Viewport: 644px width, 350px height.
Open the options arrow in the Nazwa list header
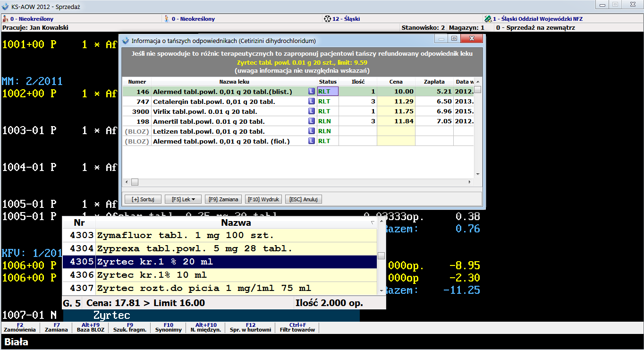click(x=373, y=222)
